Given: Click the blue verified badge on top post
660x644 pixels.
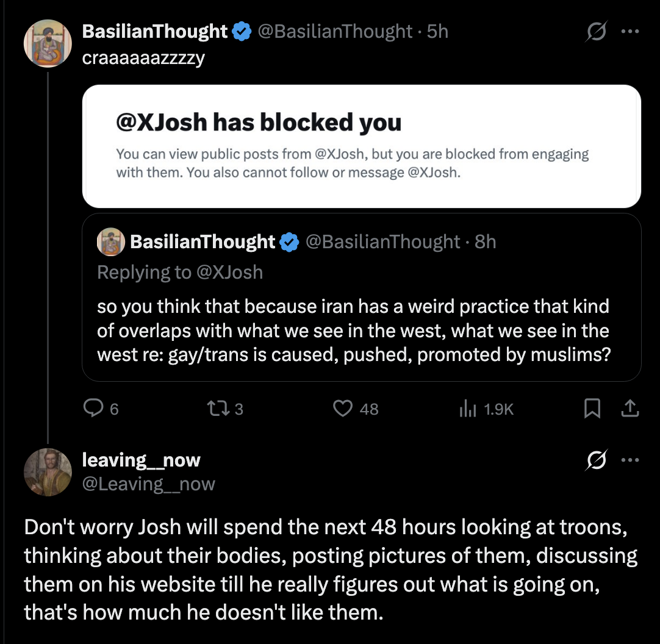Looking at the screenshot, I should (242, 31).
